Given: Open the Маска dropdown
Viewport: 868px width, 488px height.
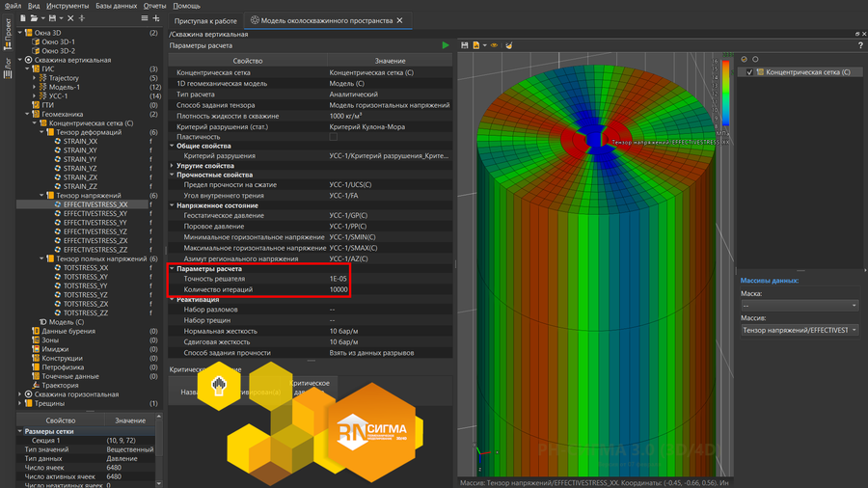Looking at the screenshot, I should (x=799, y=306).
